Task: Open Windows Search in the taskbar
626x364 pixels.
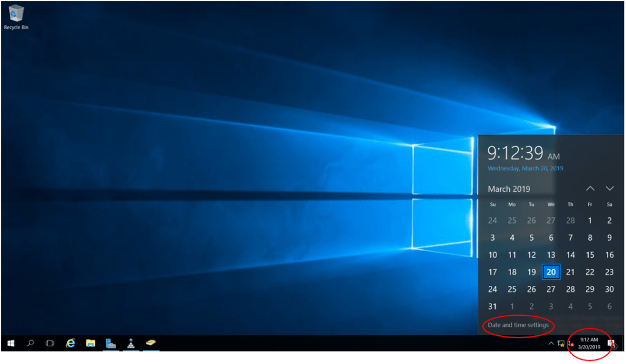Action: coord(31,343)
